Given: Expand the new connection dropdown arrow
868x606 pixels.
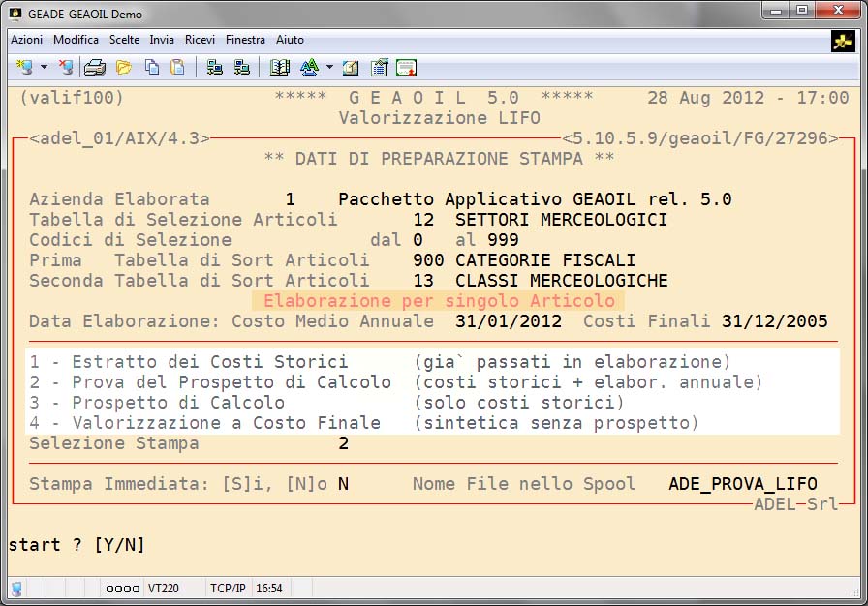Looking at the screenshot, I should [x=45, y=68].
